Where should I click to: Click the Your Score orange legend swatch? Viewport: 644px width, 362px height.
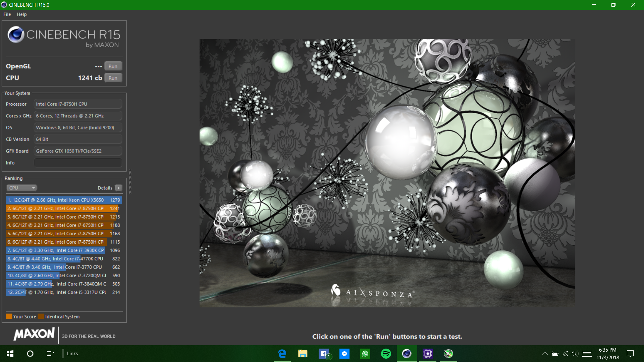click(9, 316)
